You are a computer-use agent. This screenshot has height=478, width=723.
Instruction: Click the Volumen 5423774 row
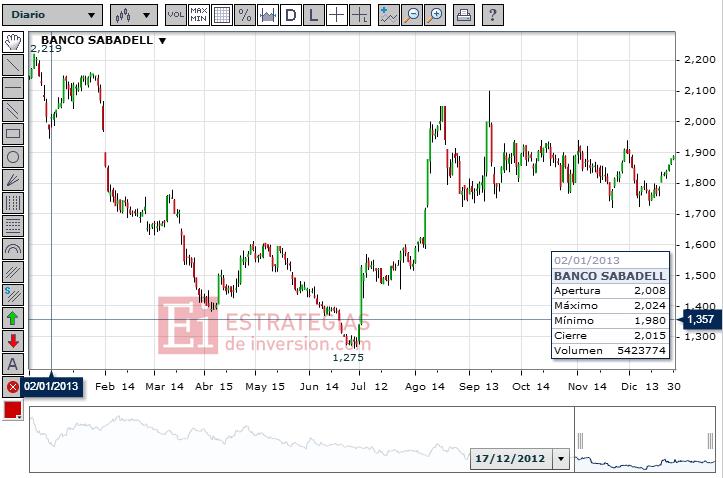tap(610, 350)
